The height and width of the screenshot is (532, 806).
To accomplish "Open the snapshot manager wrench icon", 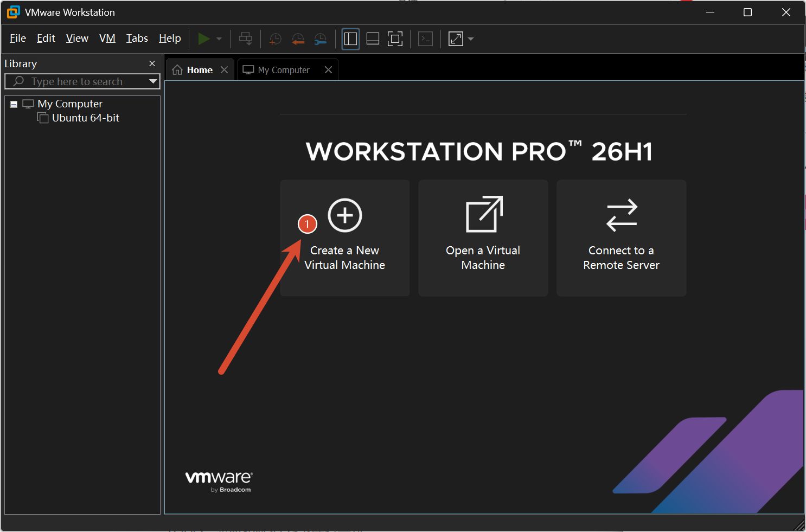I will [321, 39].
